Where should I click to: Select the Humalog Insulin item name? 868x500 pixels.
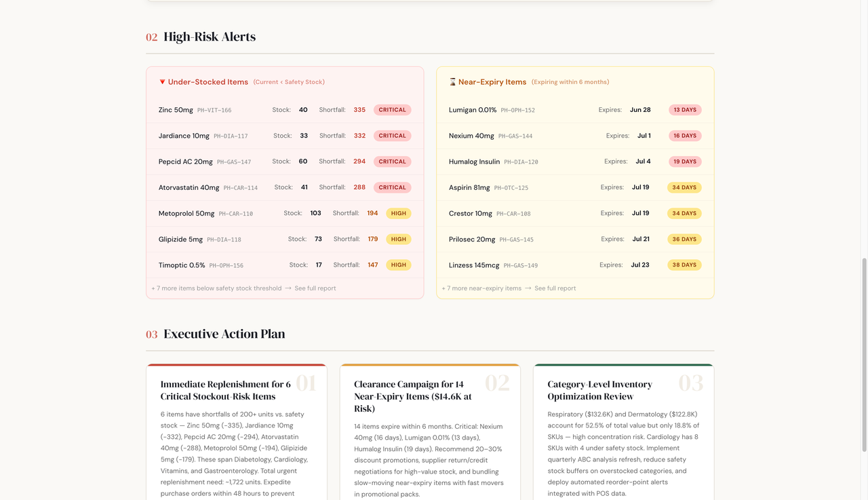475,161
